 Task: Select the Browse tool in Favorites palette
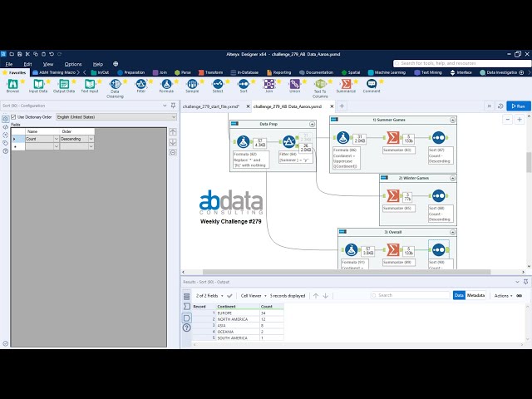[x=12, y=84]
